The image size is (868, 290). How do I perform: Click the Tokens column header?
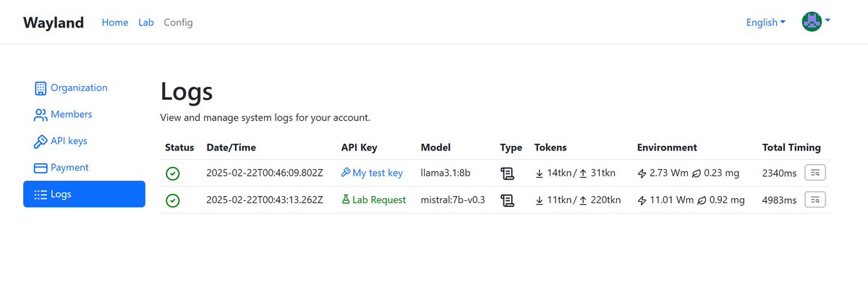(x=550, y=148)
